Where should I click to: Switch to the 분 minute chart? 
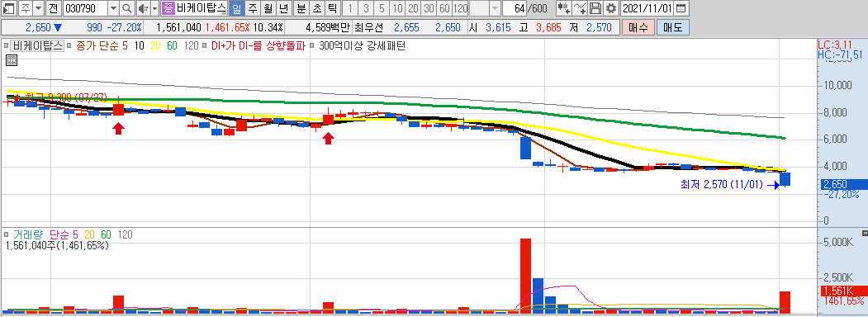[301, 8]
